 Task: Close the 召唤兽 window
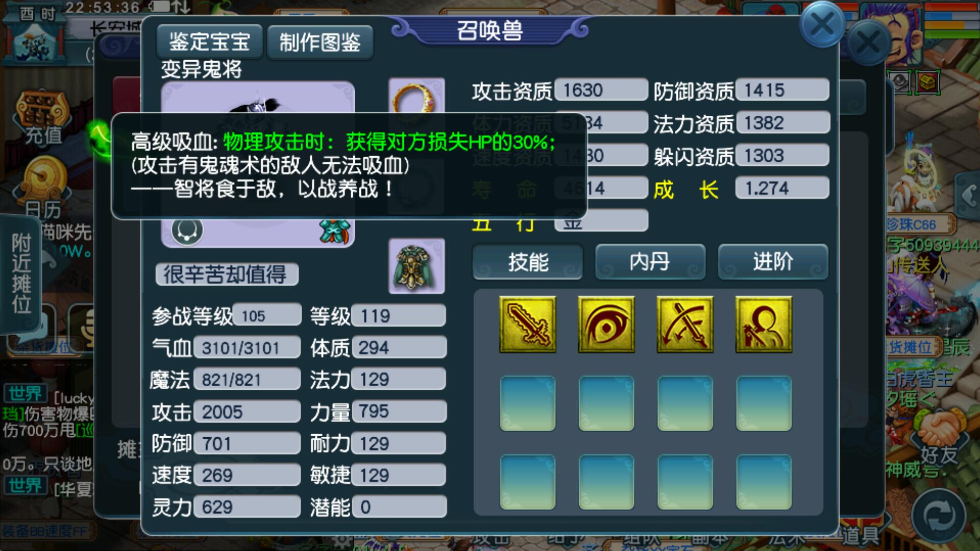tap(822, 24)
